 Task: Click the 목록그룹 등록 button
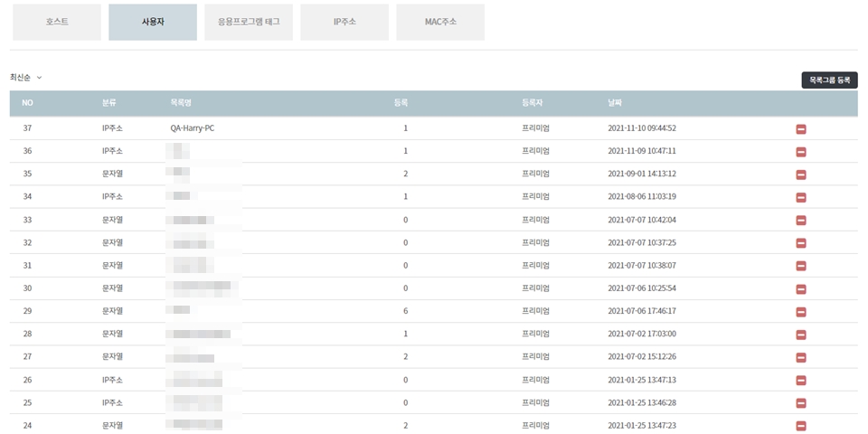coord(829,80)
